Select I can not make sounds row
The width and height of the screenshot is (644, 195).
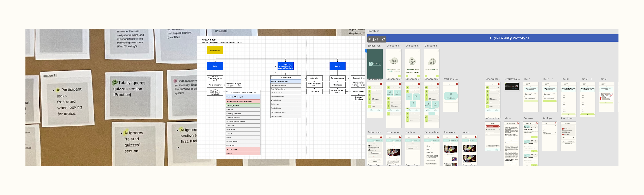point(243,101)
